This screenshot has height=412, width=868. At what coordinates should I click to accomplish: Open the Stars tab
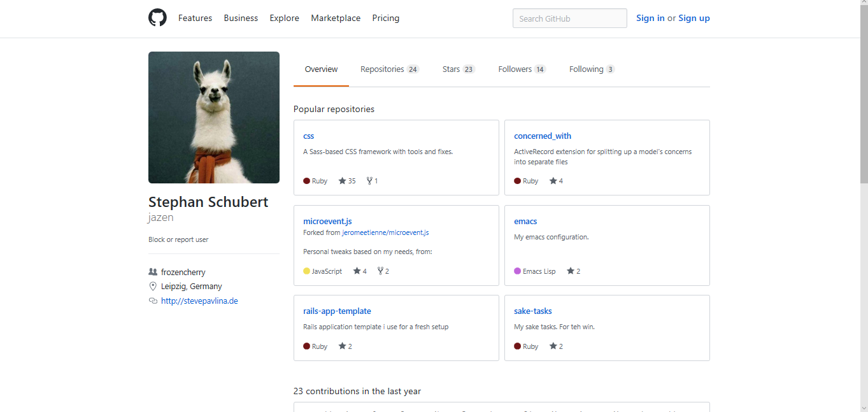(x=459, y=69)
